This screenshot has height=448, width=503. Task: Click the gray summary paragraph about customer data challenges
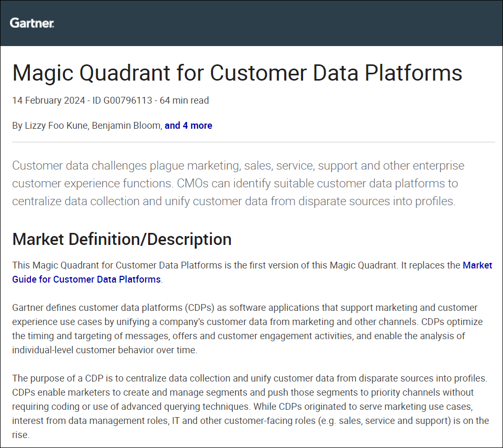coord(238,183)
